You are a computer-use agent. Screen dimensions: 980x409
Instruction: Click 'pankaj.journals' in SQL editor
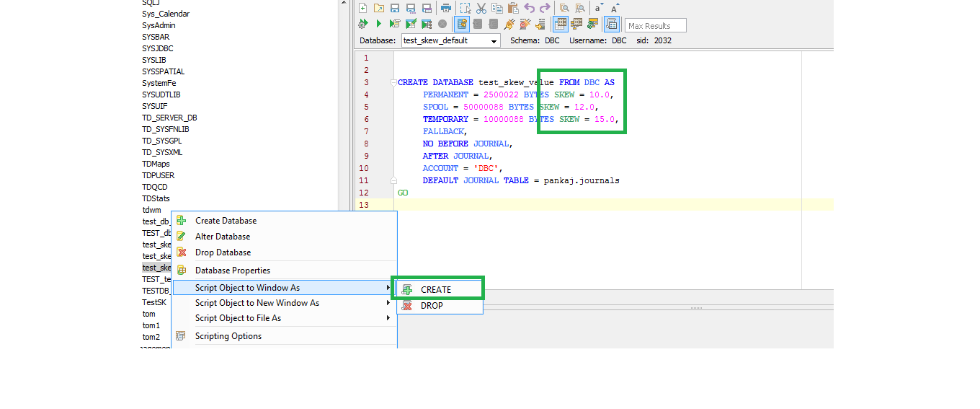(x=582, y=180)
